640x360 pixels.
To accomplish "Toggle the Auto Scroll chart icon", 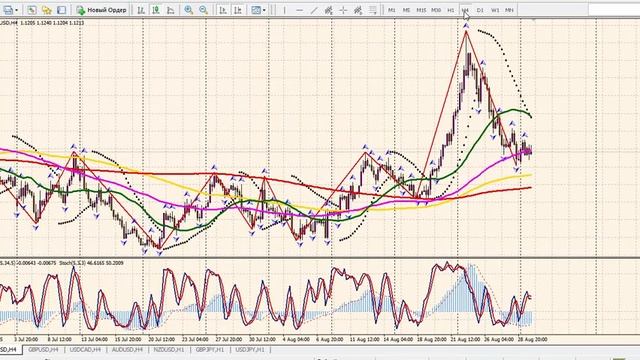I will [223, 10].
